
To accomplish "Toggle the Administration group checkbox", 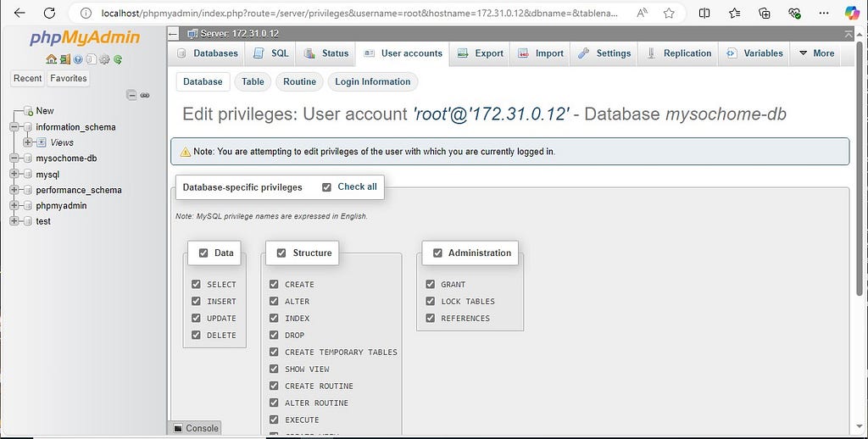I will click(437, 253).
